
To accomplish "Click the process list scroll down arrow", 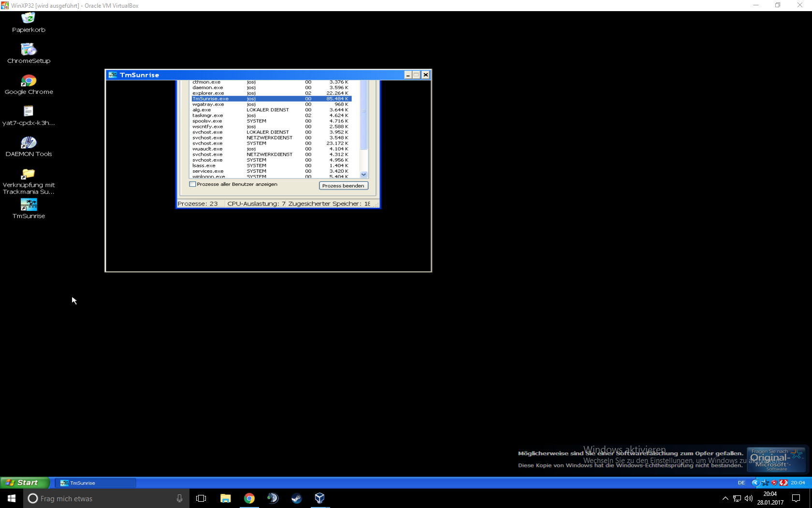I will coord(364,175).
